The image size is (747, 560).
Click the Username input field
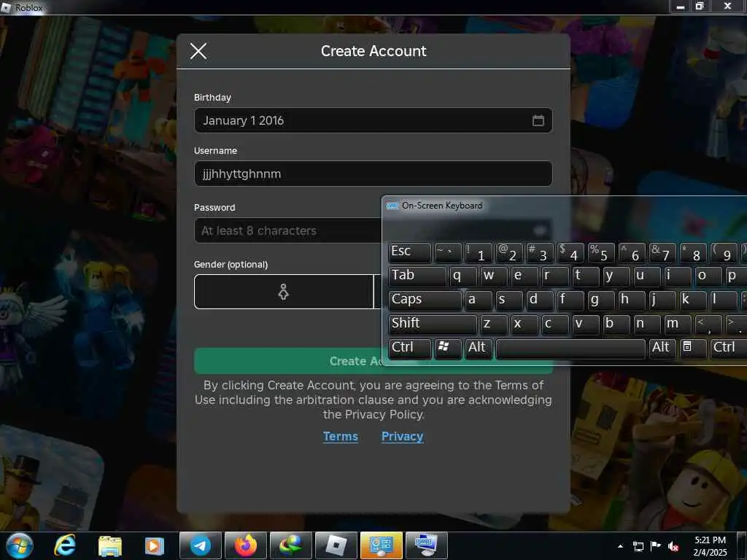[x=373, y=174]
